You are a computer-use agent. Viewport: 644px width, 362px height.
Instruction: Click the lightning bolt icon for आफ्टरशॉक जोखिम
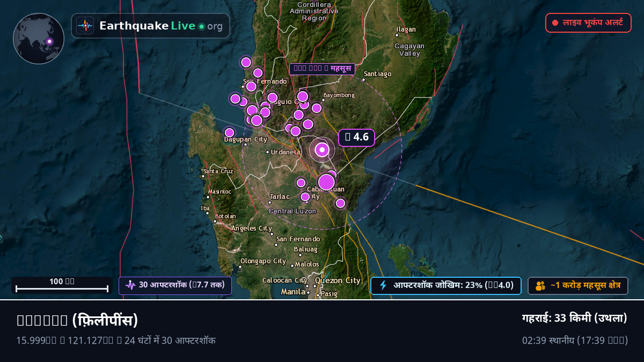383,285
